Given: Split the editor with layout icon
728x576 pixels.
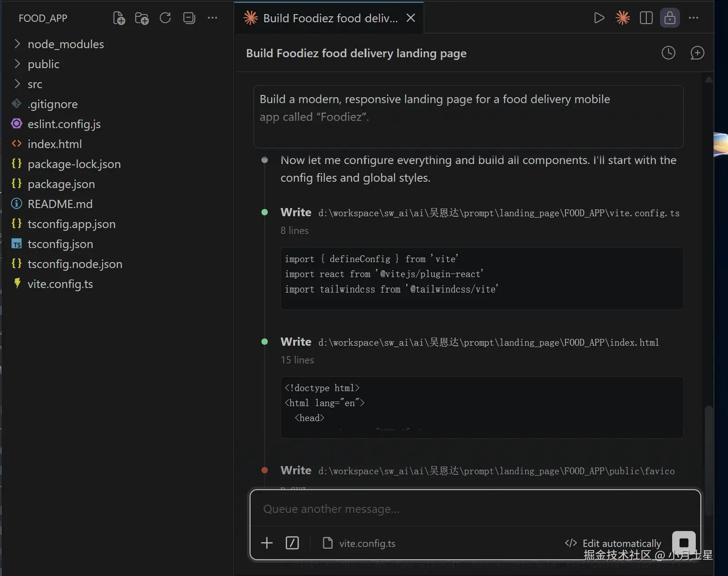Looking at the screenshot, I should [x=646, y=18].
